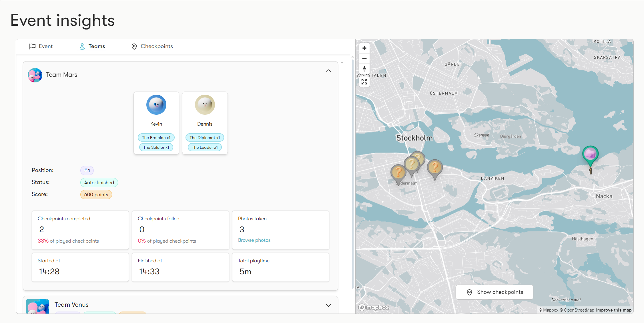
Task: Click The Leader x1 badge
Action: [205, 147]
